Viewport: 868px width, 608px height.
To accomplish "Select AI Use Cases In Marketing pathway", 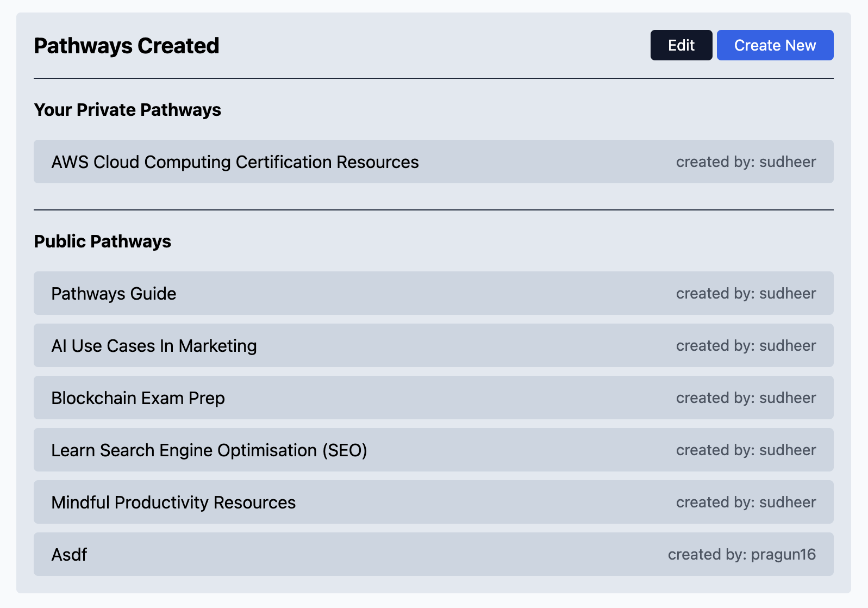I will pos(154,346).
